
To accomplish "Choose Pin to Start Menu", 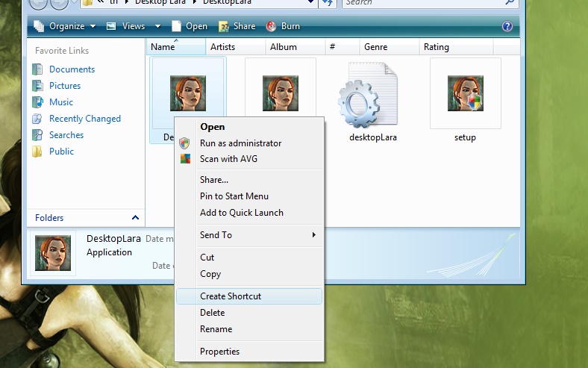I will pos(249,196).
